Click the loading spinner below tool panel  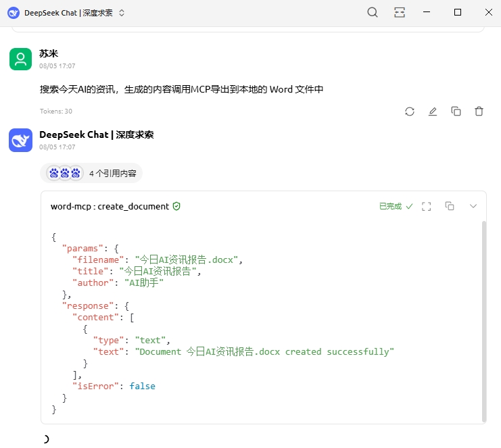click(x=46, y=439)
